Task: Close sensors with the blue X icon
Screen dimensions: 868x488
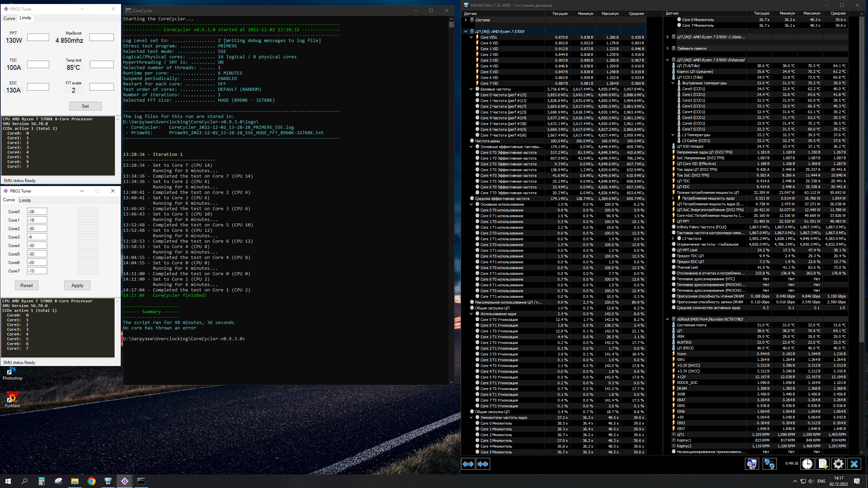Action: click(x=854, y=464)
